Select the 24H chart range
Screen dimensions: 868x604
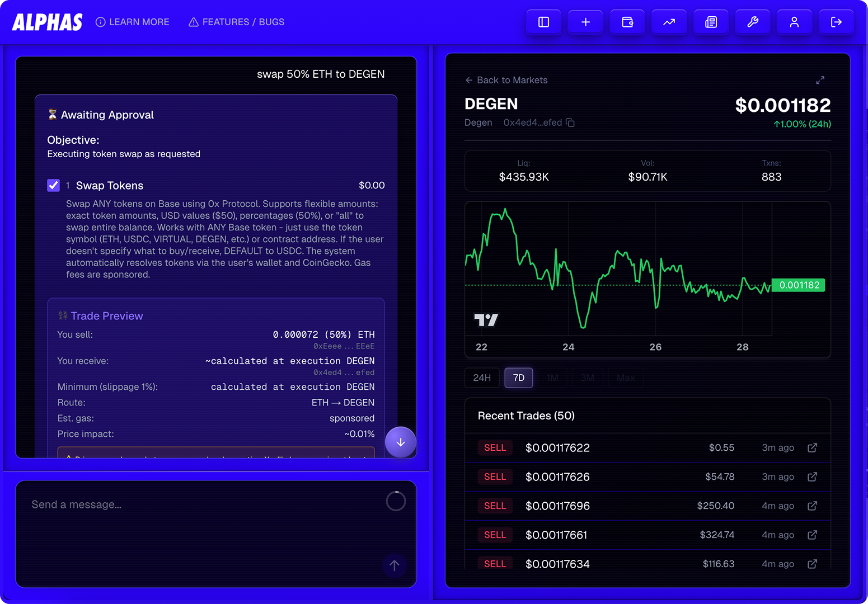tap(482, 377)
